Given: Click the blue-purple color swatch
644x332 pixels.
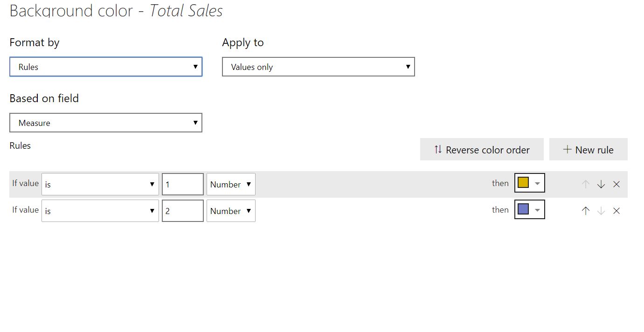Looking at the screenshot, I should point(523,209).
